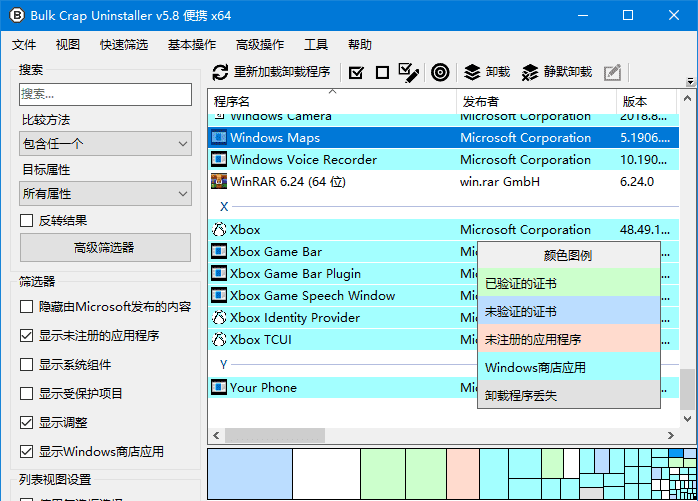Sort by 版本 column header
The image size is (698, 501).
tap(647, 101)
